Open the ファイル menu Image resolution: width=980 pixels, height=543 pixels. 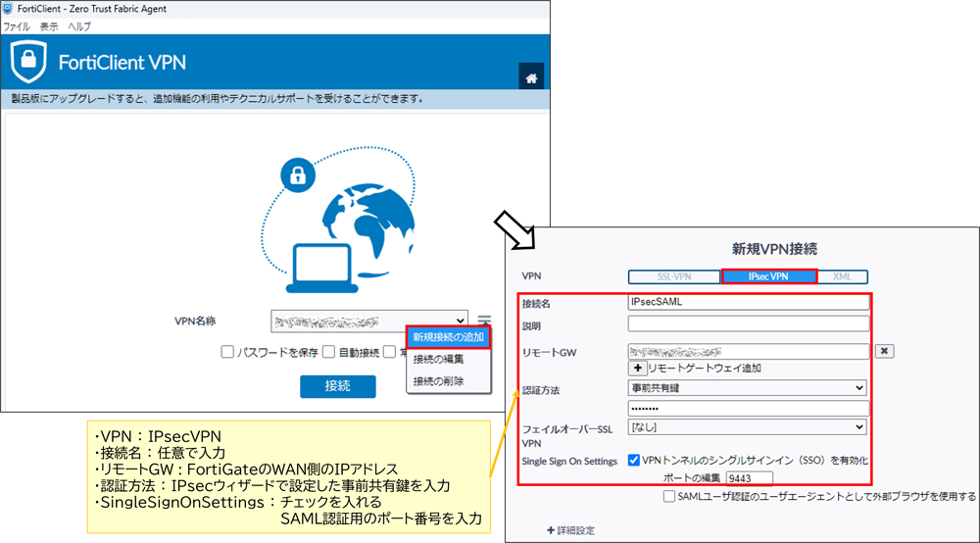tap(17, 26)
